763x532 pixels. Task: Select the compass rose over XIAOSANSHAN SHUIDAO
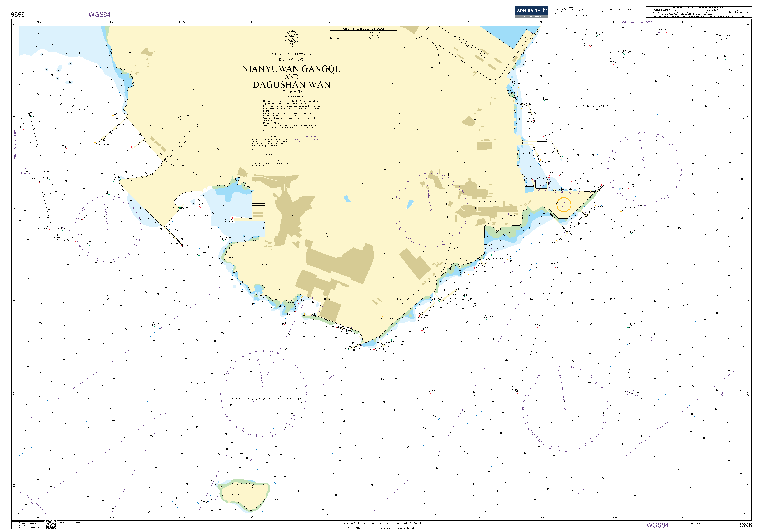tap(264, 393)
